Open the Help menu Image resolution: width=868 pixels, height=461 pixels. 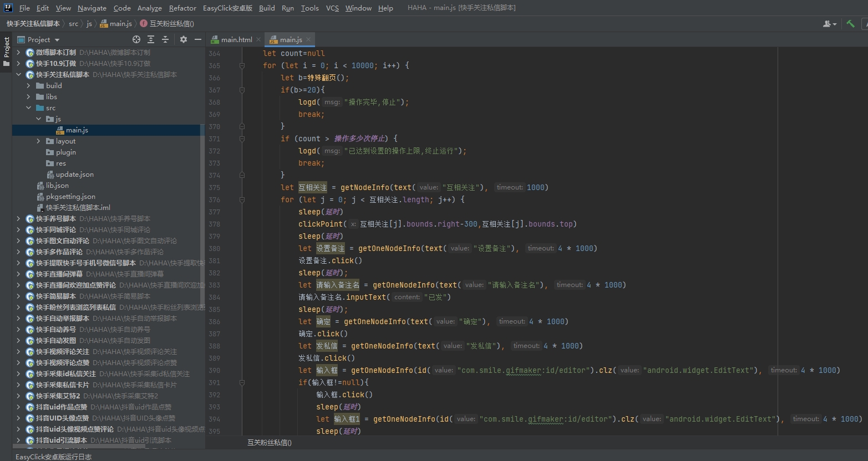point(385,8)
